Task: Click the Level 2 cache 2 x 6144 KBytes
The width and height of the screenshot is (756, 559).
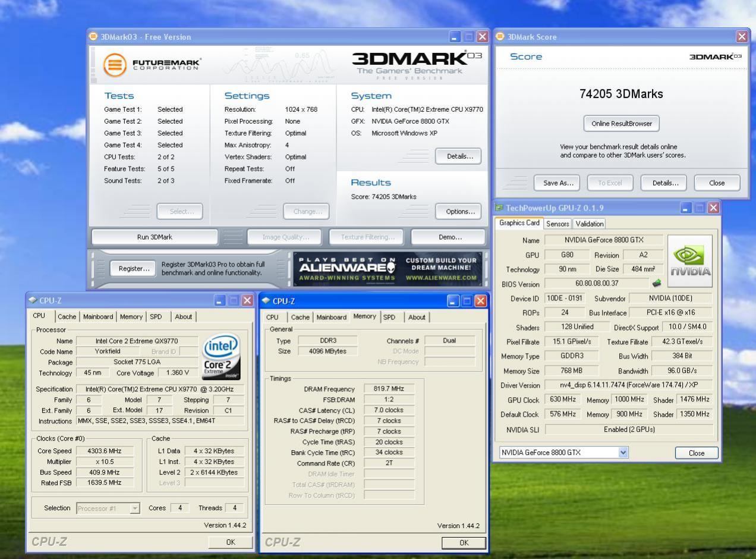Action: [214, 473]
